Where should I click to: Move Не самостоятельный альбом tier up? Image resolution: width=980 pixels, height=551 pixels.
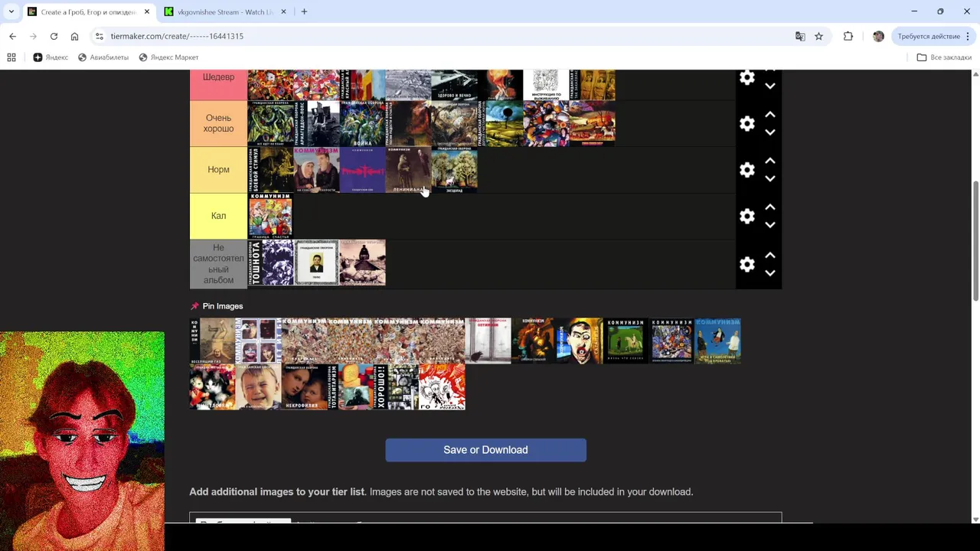tap(770, 255)
